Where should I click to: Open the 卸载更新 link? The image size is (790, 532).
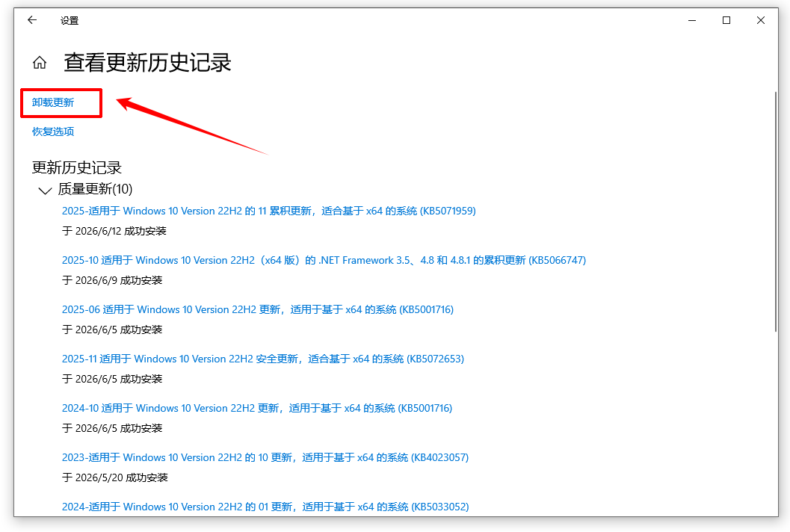click(x=53, y=103)
